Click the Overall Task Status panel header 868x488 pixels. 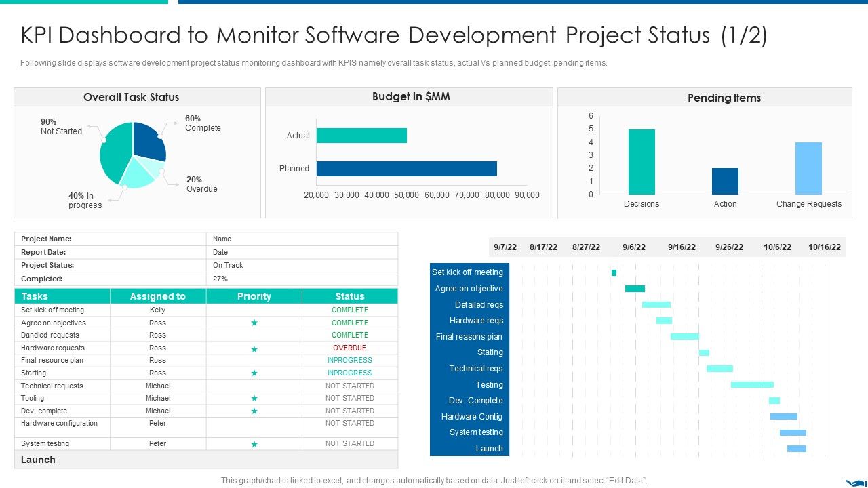coord(131,97)
